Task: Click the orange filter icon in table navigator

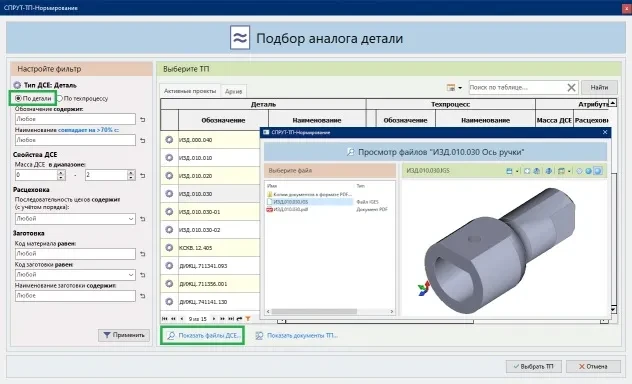Action: (248, 319)
